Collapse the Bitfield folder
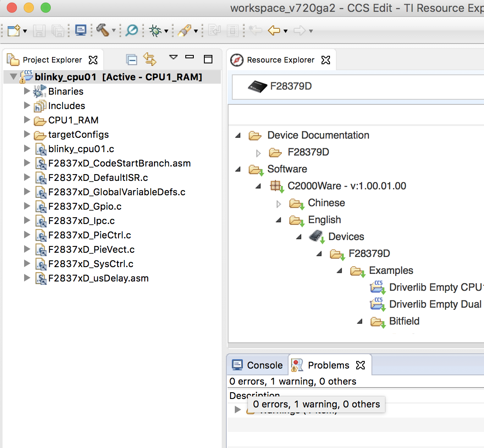Screen dimensions: 484x448 (360, 322)
